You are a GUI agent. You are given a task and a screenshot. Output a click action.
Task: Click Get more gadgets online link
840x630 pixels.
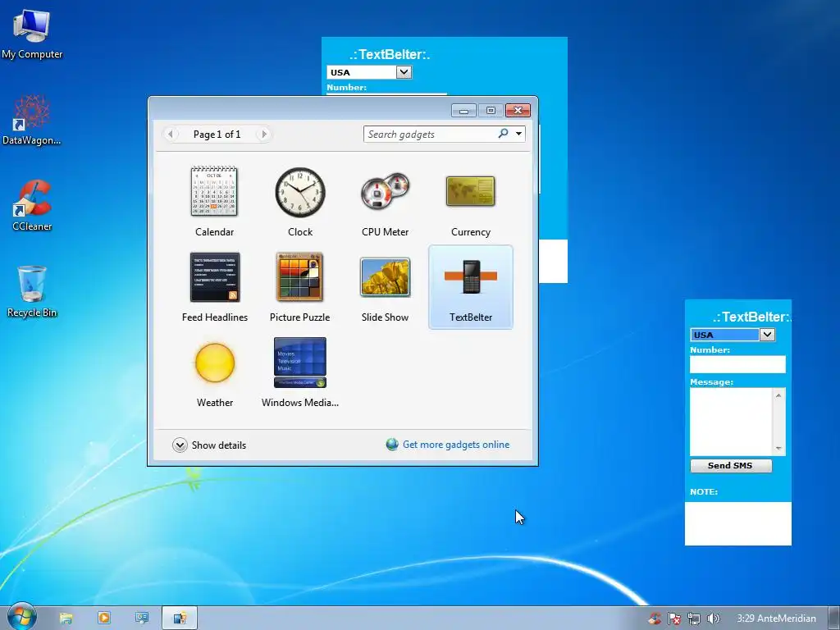point(456,444)
